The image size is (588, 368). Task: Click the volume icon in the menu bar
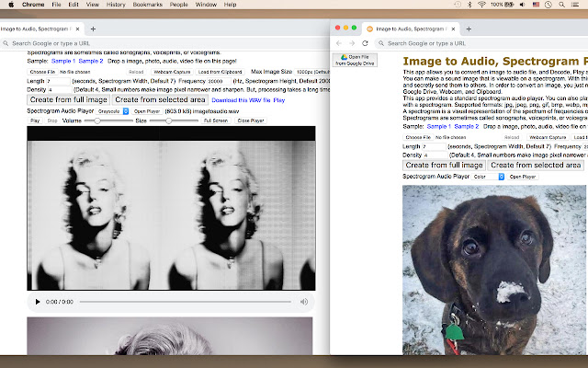click(x=523, y=5)
